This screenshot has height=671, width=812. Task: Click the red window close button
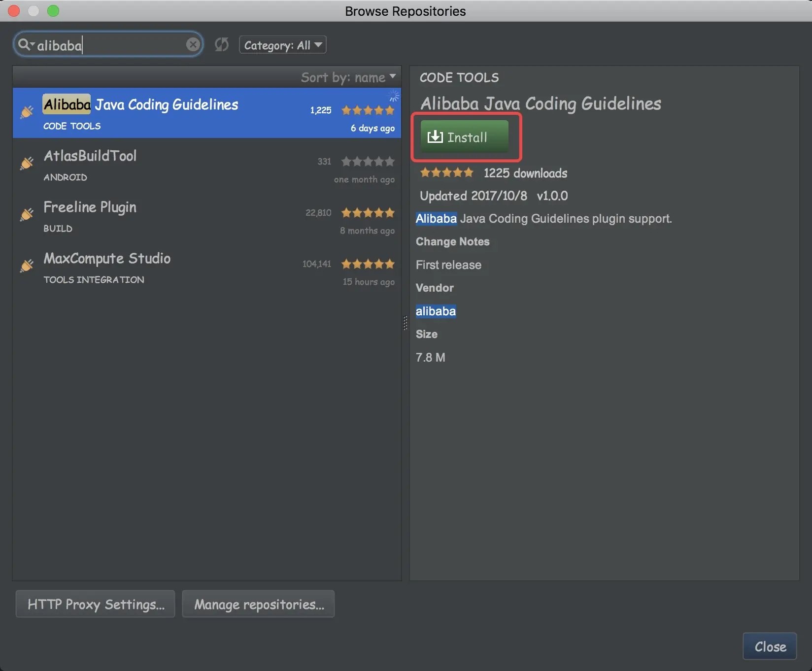coord(14,11)
